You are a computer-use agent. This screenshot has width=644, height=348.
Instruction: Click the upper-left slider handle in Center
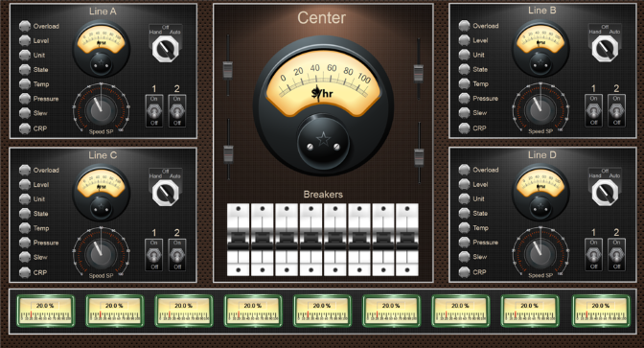227,69
